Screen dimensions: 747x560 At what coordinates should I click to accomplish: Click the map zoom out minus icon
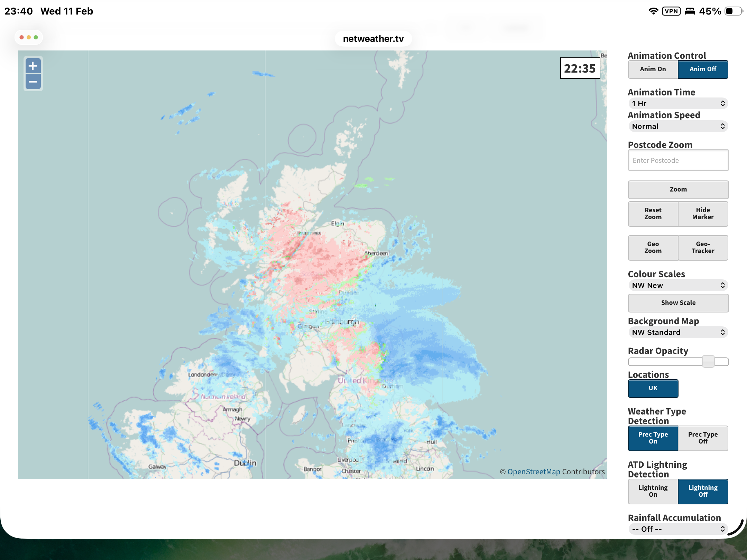[x=33, y=82]
